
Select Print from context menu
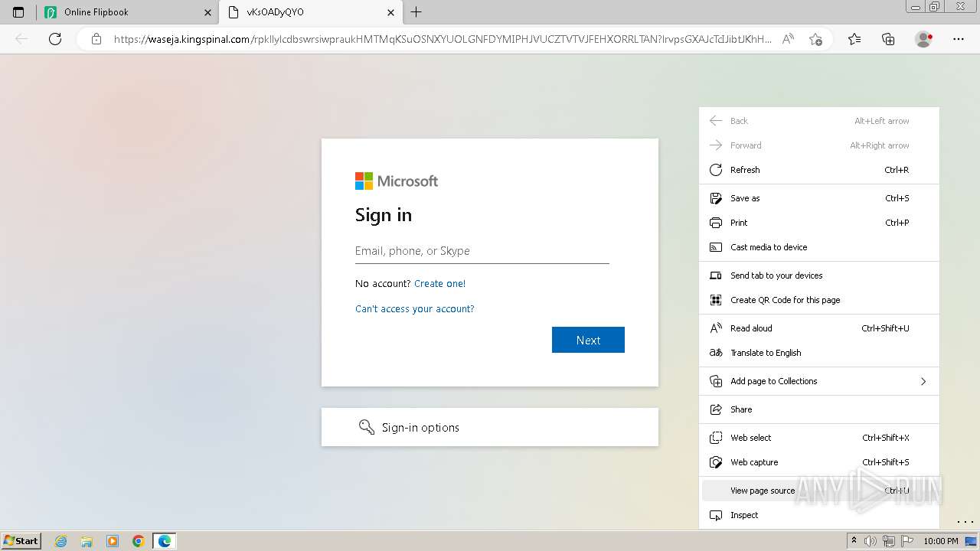pos(819,223)
